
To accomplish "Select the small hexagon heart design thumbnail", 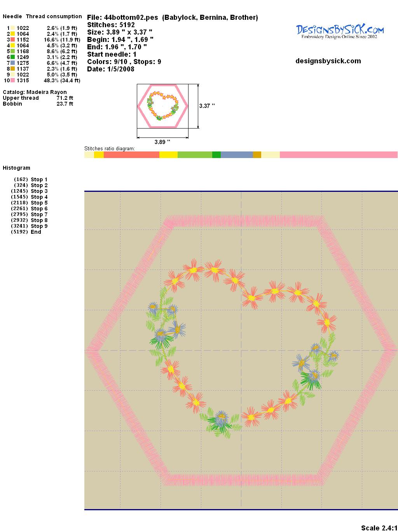I will click(x=162, y=106).
